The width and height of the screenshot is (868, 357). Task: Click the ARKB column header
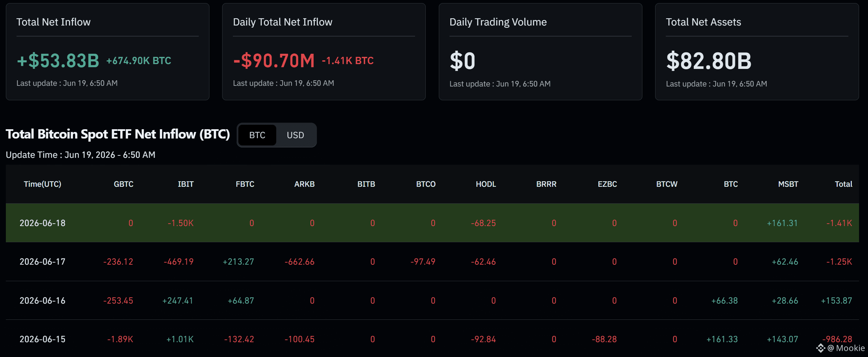(x=304, y=184)
